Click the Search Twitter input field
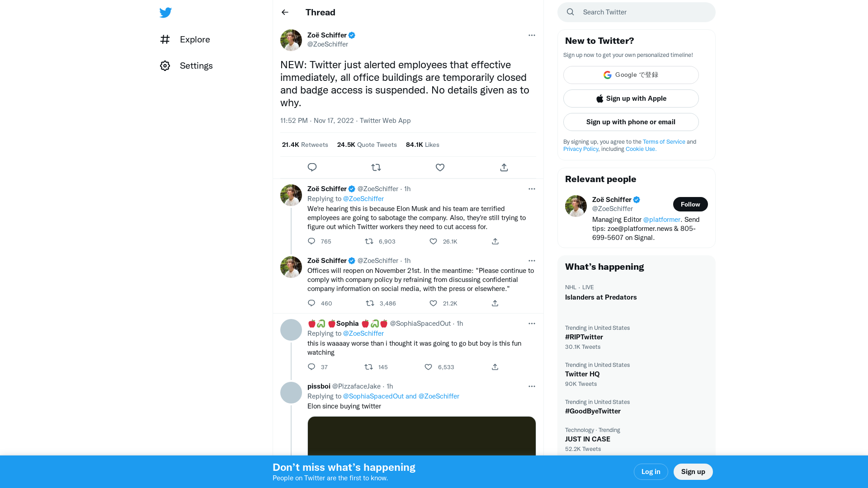Viewport: 868px width, 488px height. pos(636,12)
